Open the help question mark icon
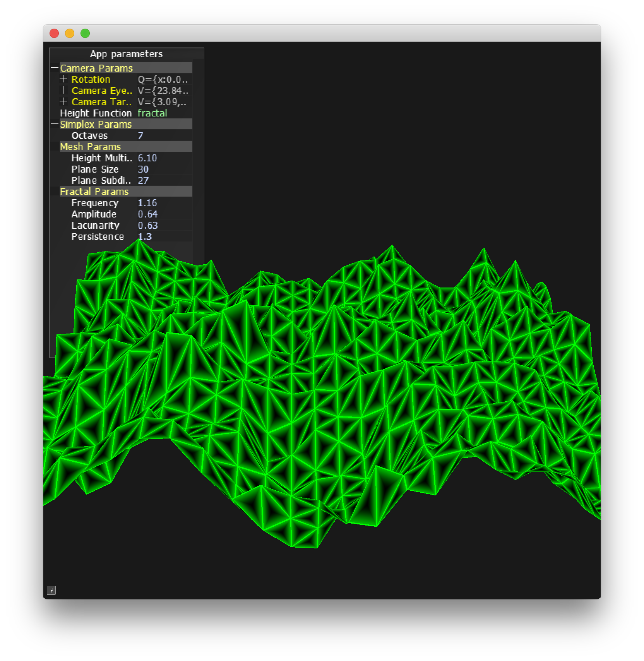The width and height of the screenshot is (644, 661). [x=51, y=590]
